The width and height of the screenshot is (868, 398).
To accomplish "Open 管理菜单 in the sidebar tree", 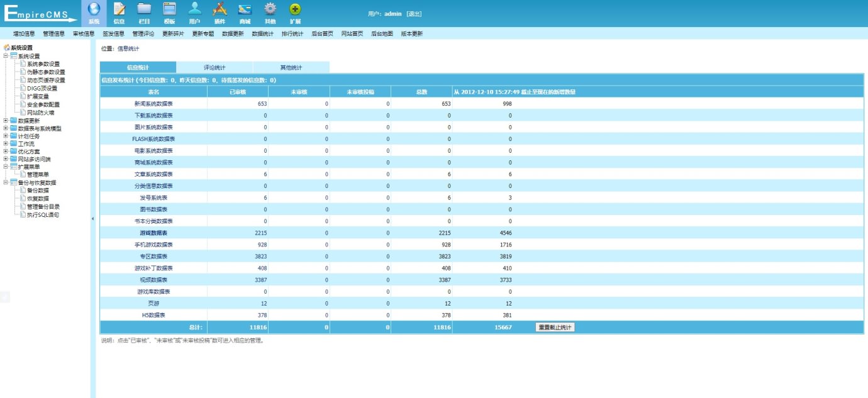I will tap(38, 175).
